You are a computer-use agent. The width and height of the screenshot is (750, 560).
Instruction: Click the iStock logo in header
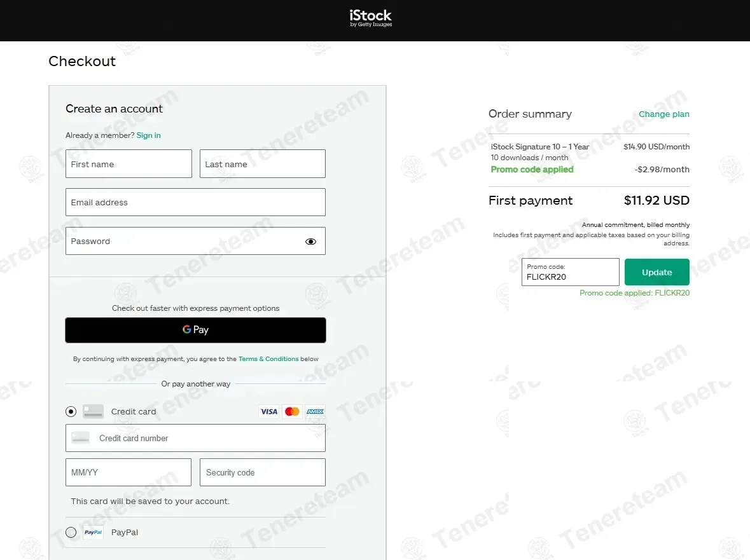[x=371, y=18]
